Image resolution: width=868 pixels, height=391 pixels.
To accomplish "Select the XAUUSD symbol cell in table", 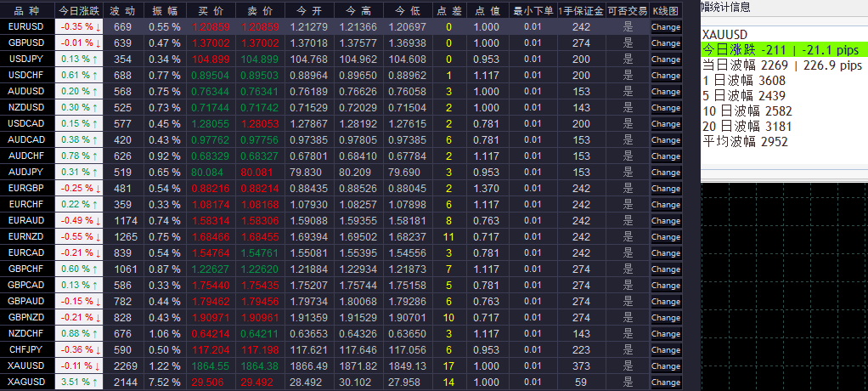I will (27, 365).
